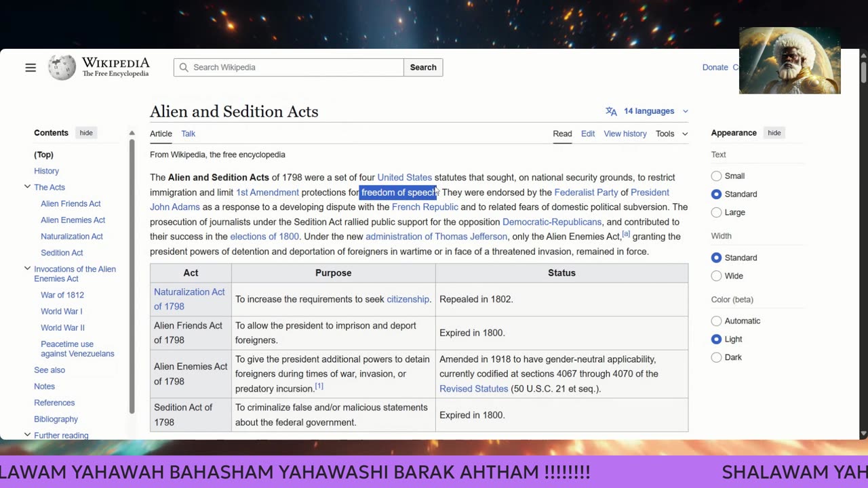Click Sedition Act of 1798 table cell
868x488 pixels.
[x=191, y=415]
